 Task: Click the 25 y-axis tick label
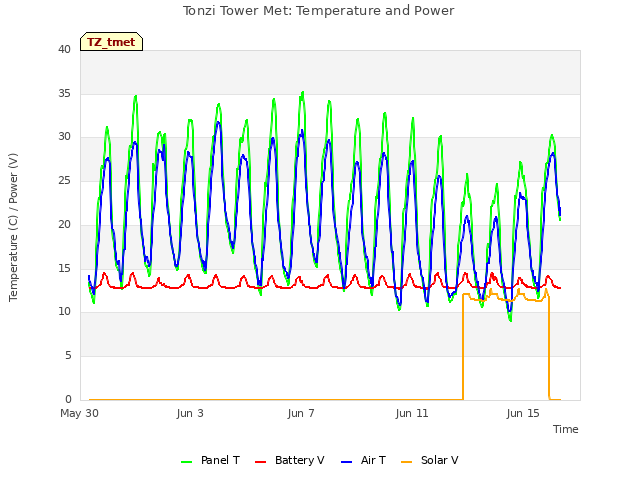click(64, 180)
